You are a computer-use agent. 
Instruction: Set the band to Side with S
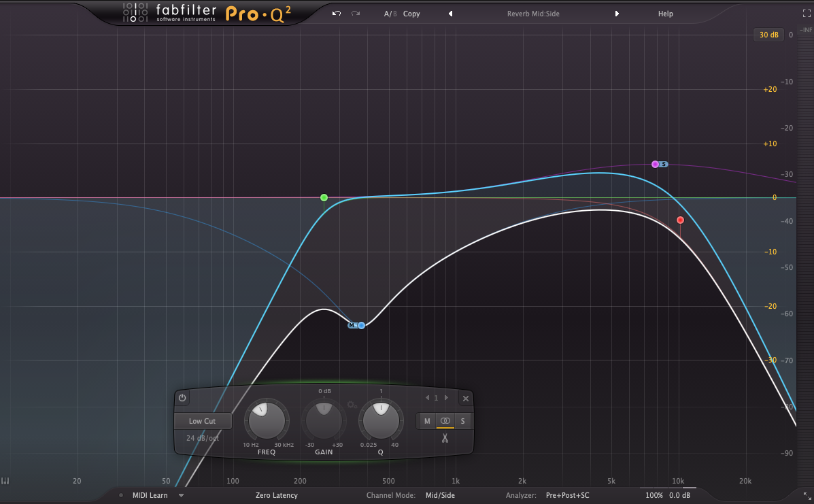463,421
